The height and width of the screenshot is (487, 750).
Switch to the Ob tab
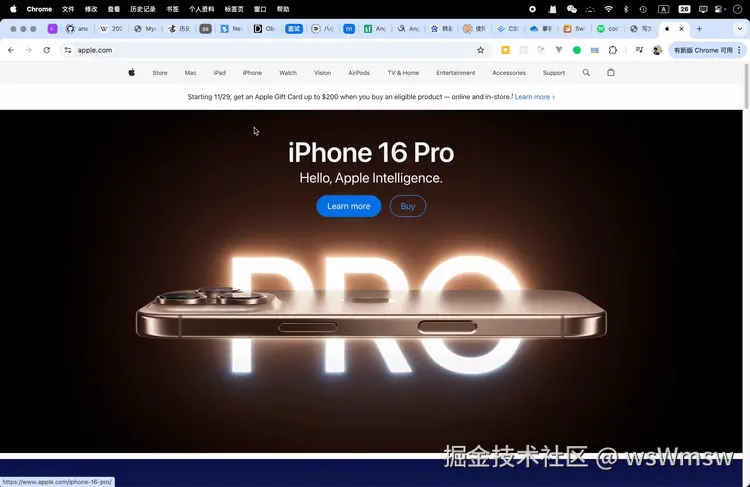[264, 29]
